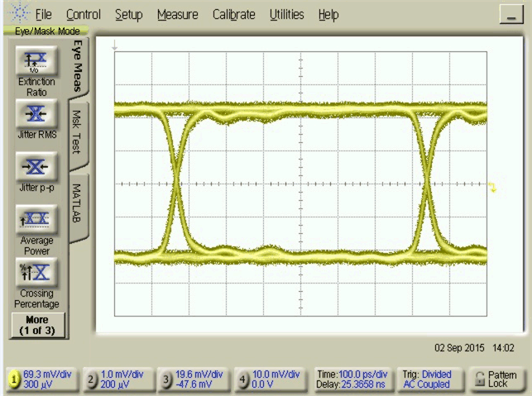The width and height of the screenshot is (532, 396).
Task: Click the Agilent logo icon in menu bar
Action: coord(18,13)
